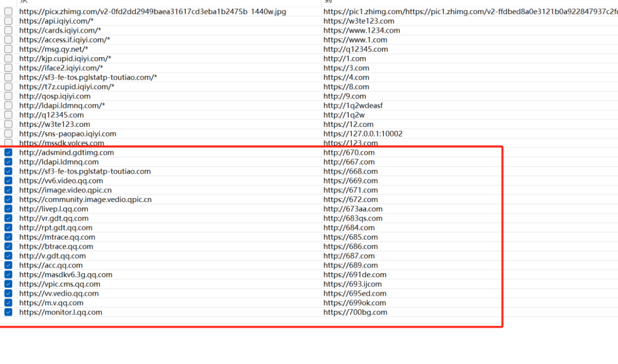This screenshot has height=364, width=618.
Task: Click the target URL http://9.com
Action: (345, 96)
